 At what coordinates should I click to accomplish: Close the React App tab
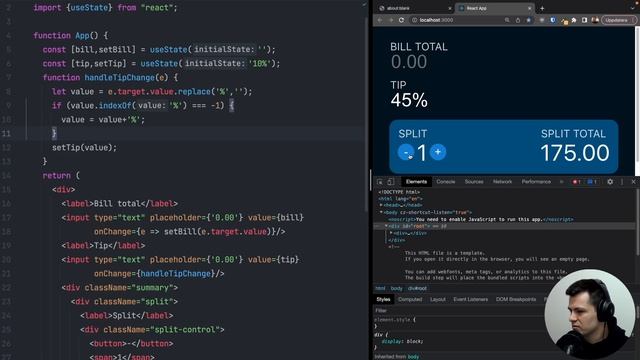point(530,8)
